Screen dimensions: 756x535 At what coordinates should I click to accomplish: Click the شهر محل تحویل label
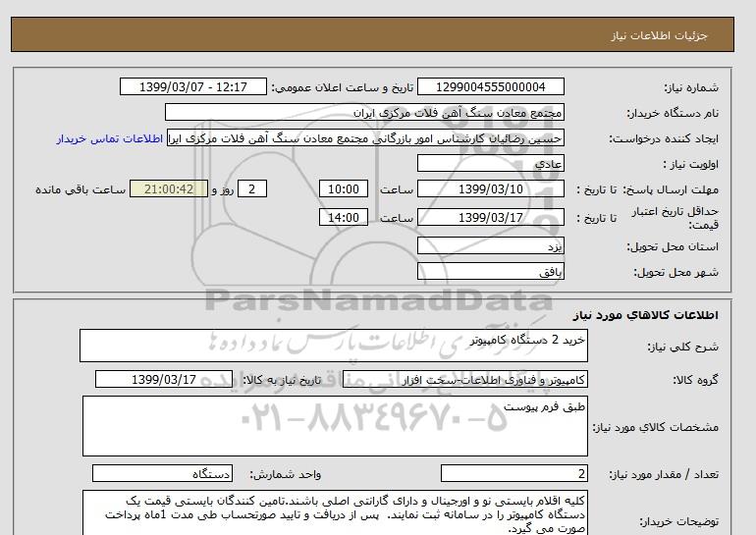pyautogui.click(x=675, y=272)
